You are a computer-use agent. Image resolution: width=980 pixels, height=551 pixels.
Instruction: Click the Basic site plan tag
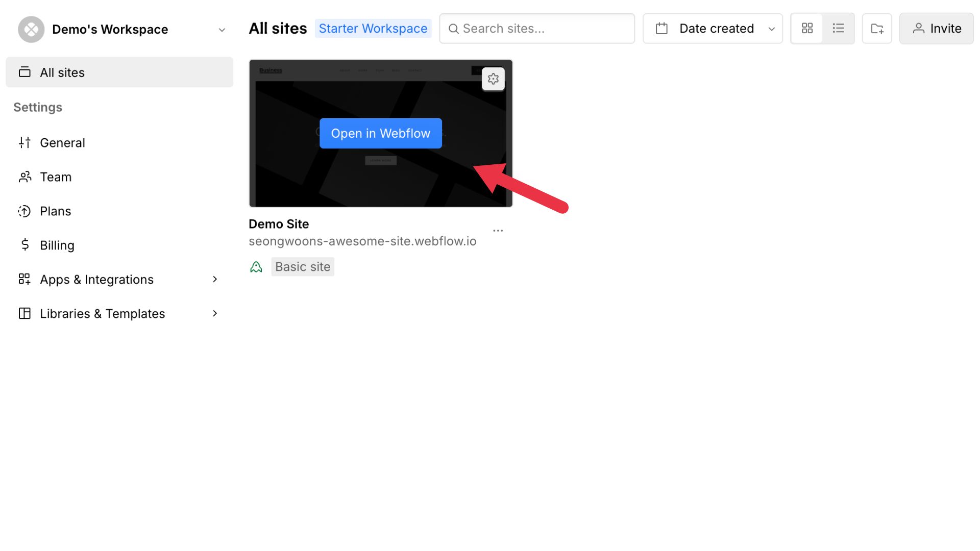pos(303,267)
